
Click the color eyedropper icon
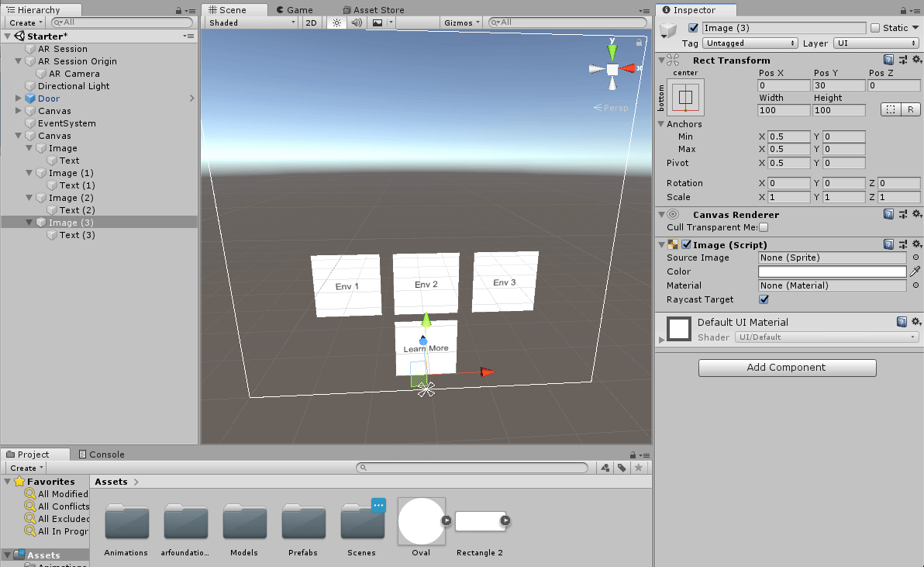(915, 271)
